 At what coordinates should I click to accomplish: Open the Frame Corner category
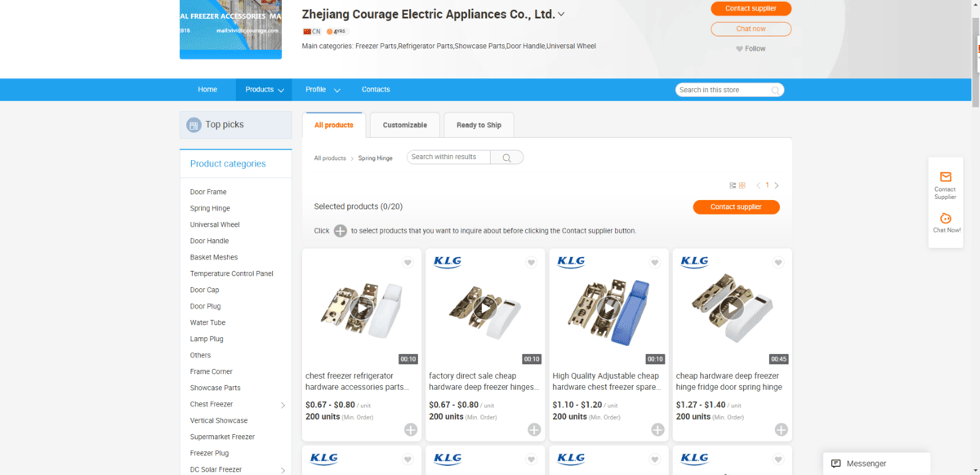click(212, 372)
